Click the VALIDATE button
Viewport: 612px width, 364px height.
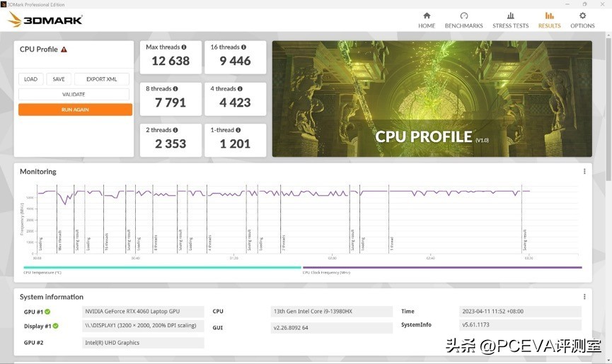(74, 94)
